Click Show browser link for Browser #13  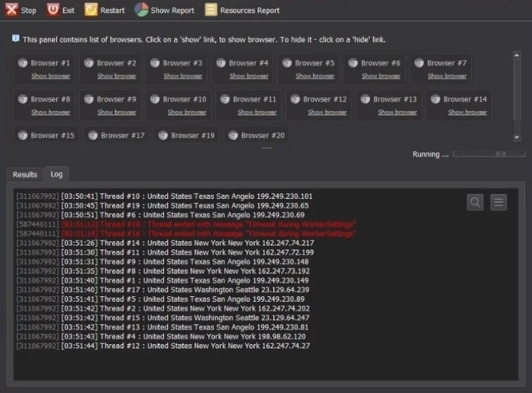pos(397,112)
